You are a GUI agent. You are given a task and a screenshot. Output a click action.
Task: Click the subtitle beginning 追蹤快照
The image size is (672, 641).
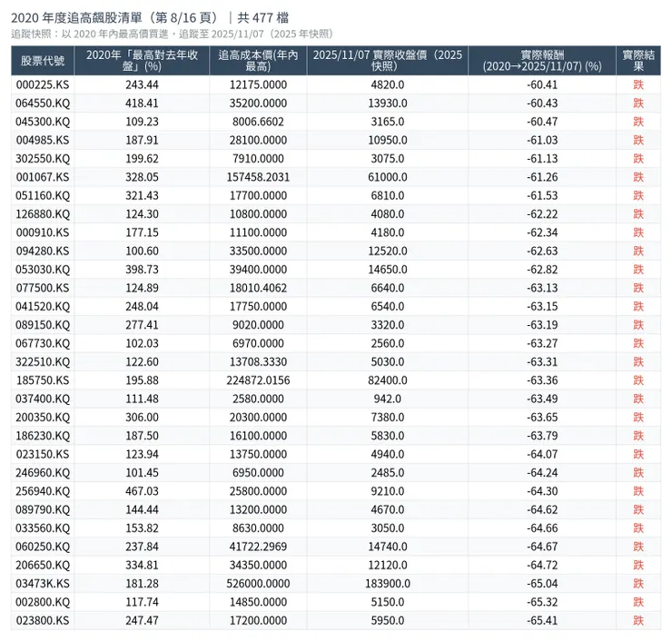[x=172, y=34]
